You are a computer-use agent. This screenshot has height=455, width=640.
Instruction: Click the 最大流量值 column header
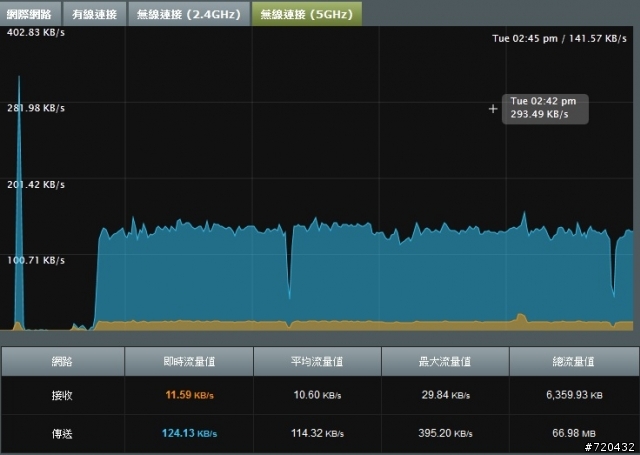point(445,361)
